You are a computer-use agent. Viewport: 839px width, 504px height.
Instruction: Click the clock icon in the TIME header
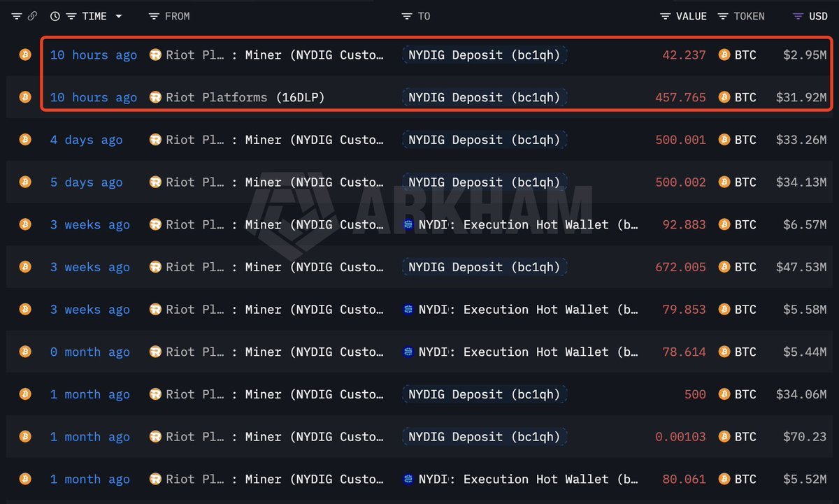pyautogui.click(x=55, y=16)
